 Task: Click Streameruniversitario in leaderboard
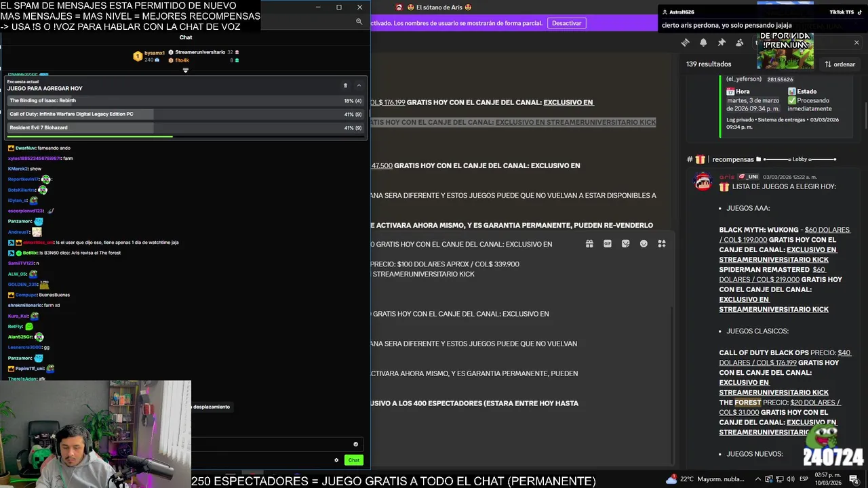coord(200,52)
